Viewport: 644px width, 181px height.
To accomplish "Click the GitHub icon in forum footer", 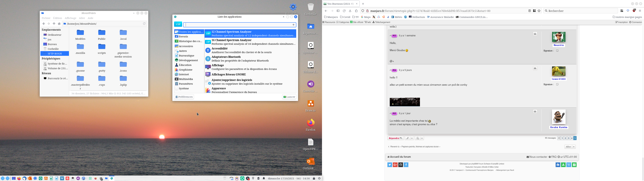I will (400, 165).
